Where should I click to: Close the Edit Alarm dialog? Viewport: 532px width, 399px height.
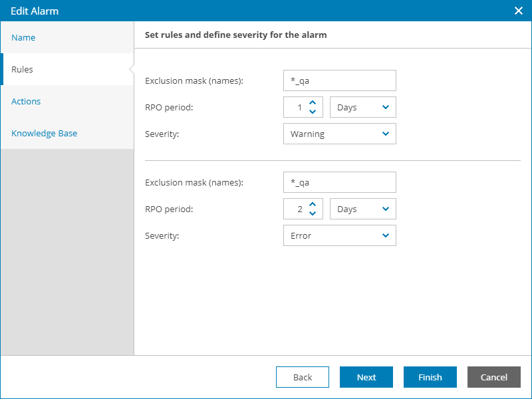pyautogui.click(x=519, y=11)
